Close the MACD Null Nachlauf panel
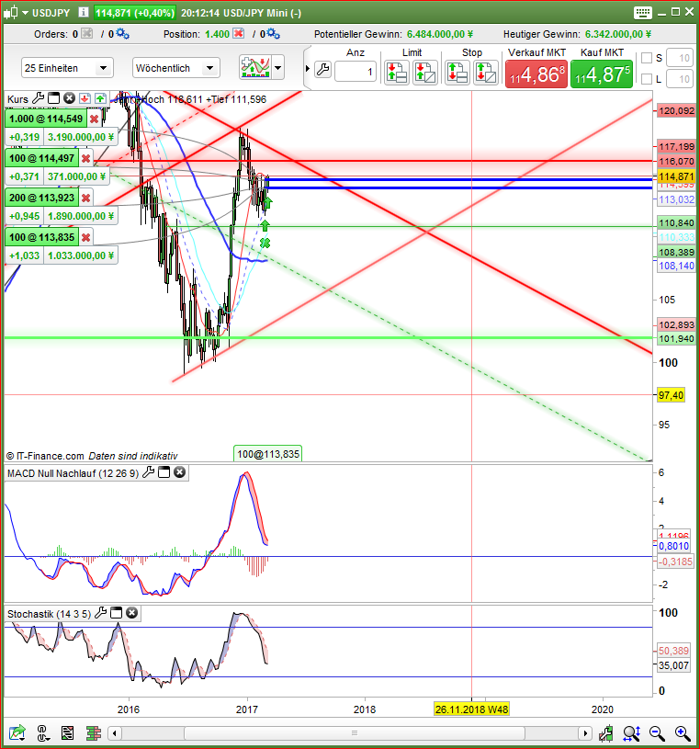This screenshot has width=700, height=749. coord(179,472)
